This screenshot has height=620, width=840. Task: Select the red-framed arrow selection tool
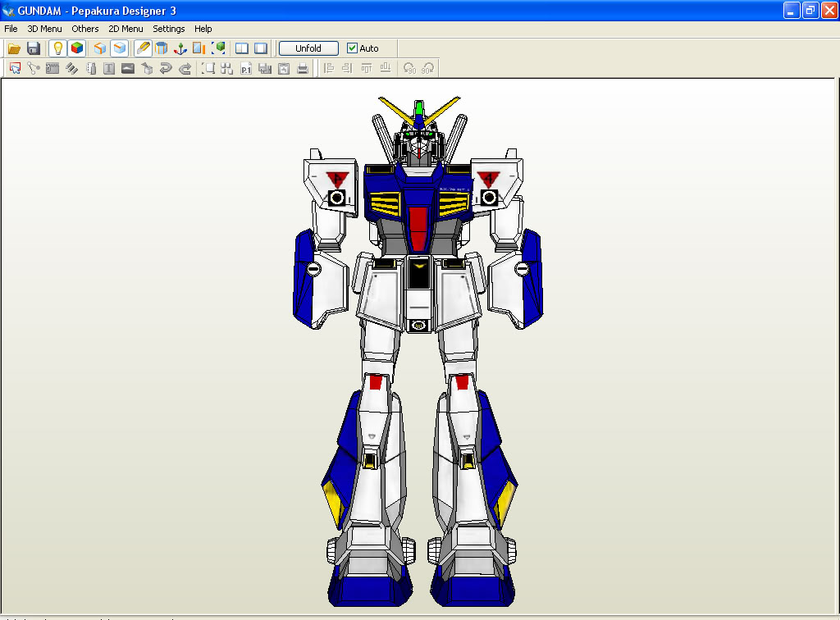pyautogui.click(x=15, y=68)
